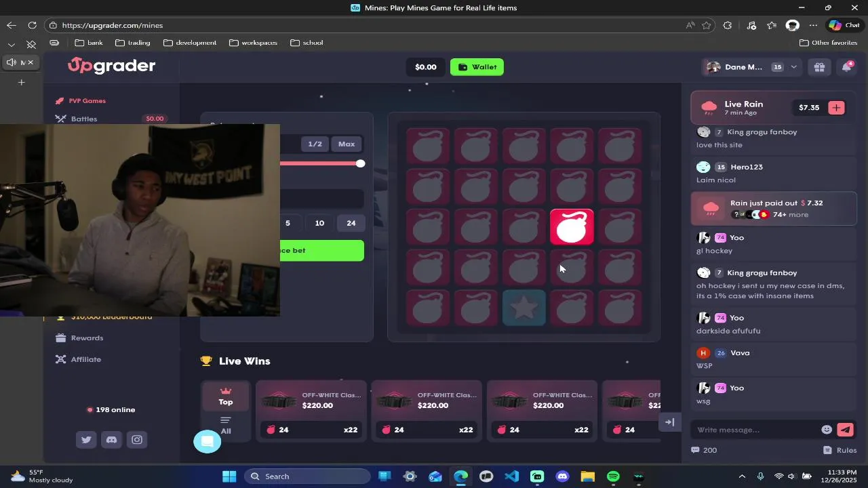Open browser Settings and more menu
The width and height of the screenshot is (868, 488).
point(813,25)
